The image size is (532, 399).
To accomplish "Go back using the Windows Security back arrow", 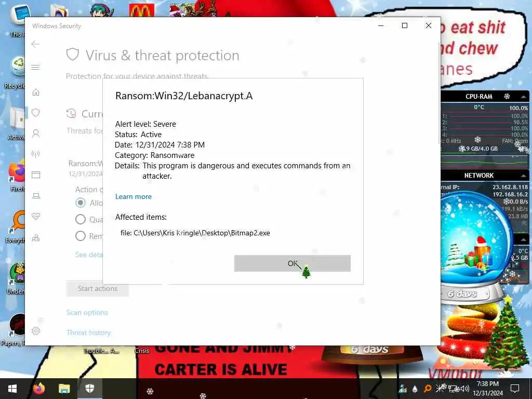I will [36, 44].
